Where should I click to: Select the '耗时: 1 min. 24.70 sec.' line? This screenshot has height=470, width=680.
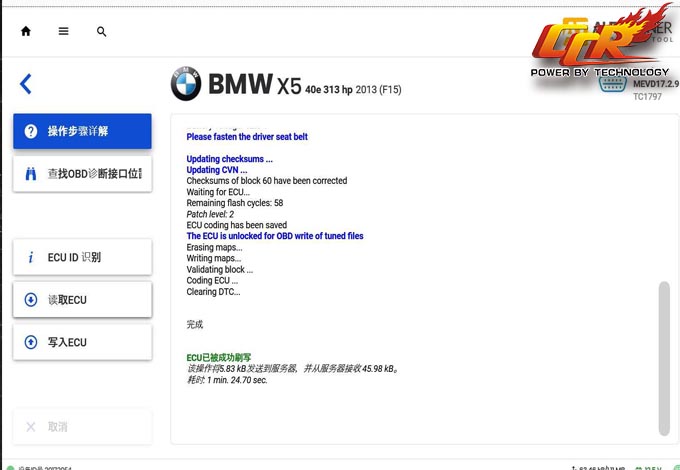coord(227,380)
